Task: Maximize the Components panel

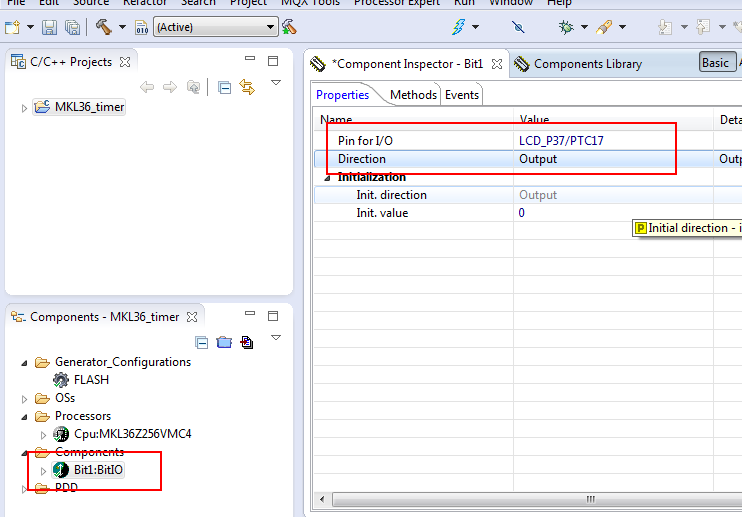Action: tap(273, 316)
